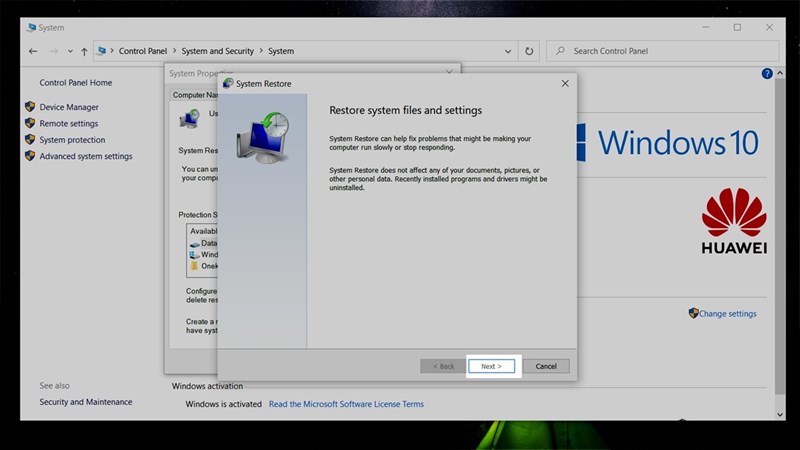Click the disabled Back button
This screenshot has height=450, width=800.
[x=443, y=366]
